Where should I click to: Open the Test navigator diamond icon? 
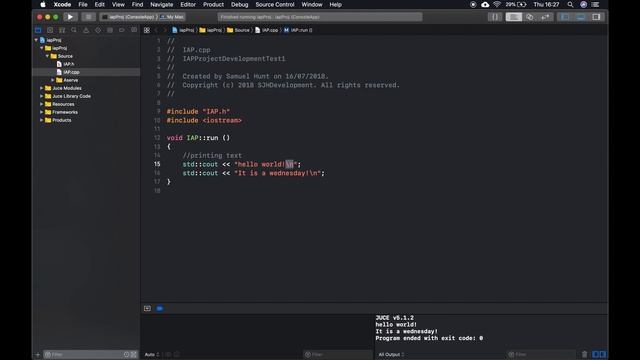[98, 30]
